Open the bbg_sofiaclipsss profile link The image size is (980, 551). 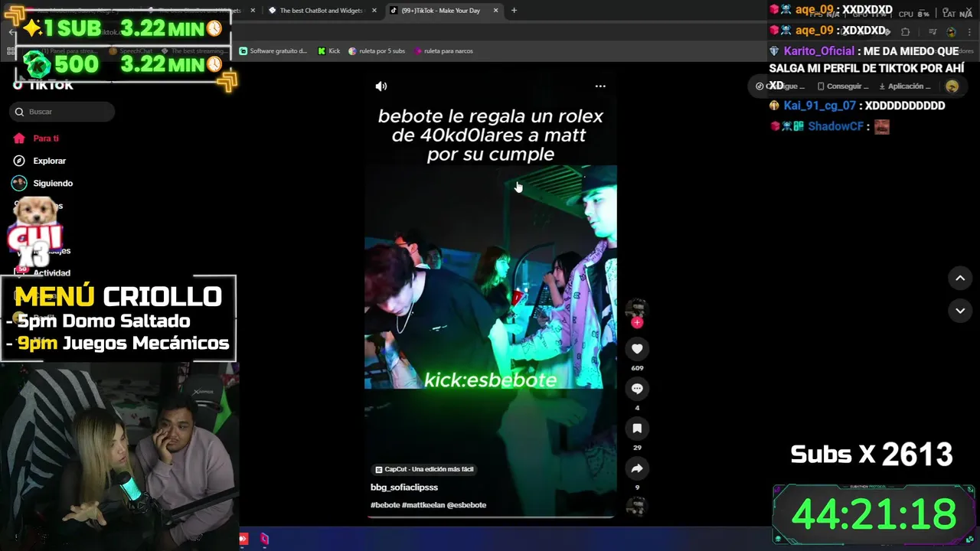(x=404, y=487)
